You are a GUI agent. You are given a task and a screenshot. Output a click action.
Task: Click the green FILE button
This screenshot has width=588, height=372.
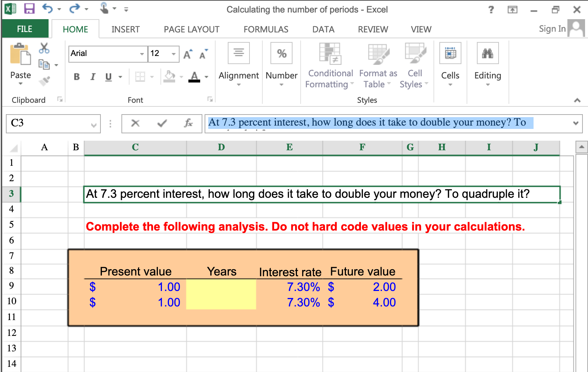tap(25, 29)
